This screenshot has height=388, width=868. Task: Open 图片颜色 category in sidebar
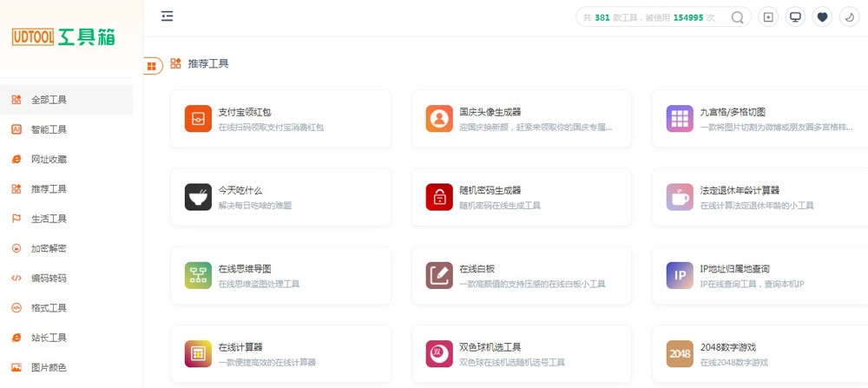point(67,367)
